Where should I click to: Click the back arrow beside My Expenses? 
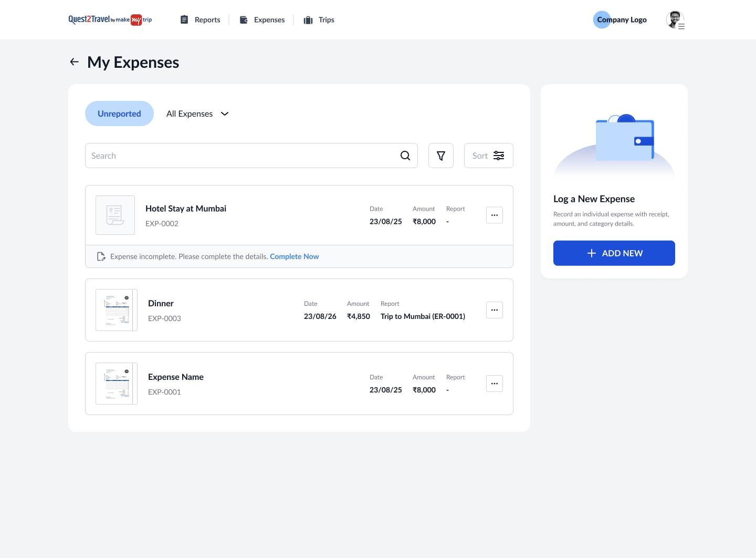[75, 62]
